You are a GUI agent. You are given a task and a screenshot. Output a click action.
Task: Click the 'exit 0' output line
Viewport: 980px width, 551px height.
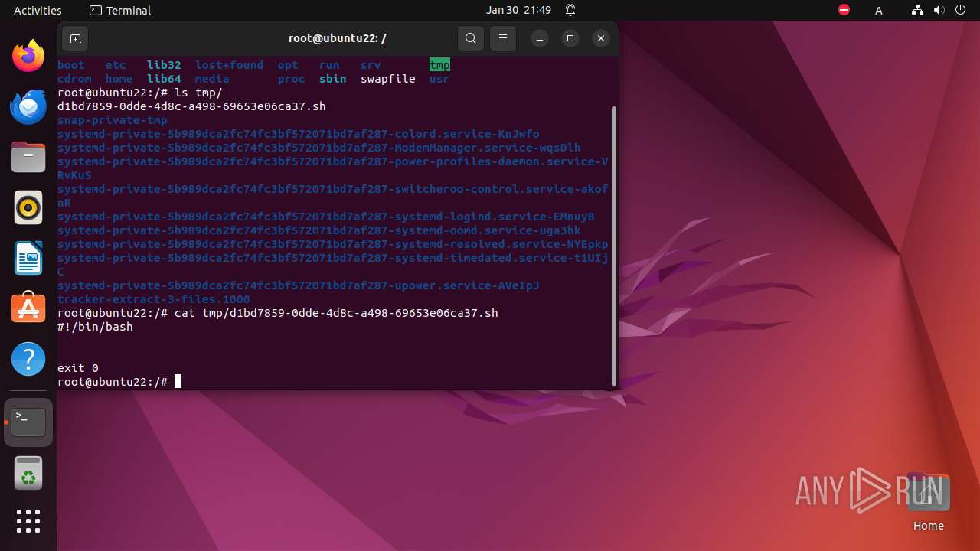click(78, 368)
